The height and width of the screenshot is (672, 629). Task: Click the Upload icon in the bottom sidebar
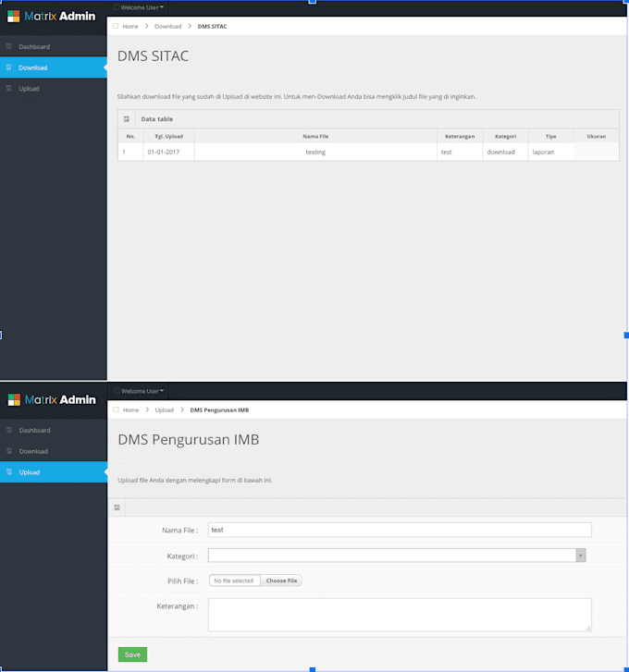[9, 471]
